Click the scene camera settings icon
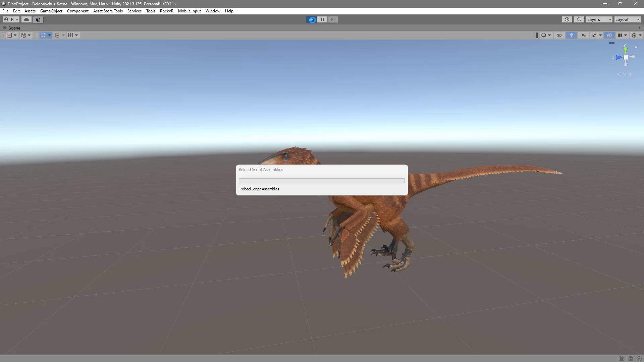Image resolution: width=644 pixels, height=362 pixels. pos(620,35)
